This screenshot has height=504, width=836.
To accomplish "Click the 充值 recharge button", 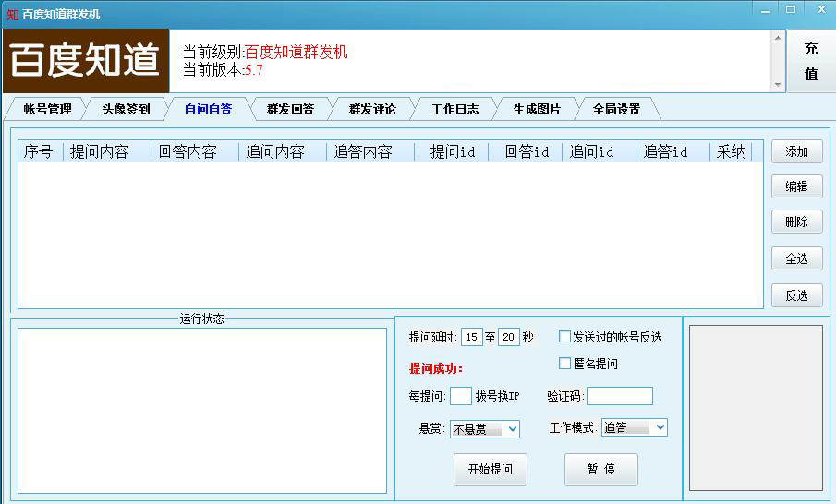I will [x=811, y=61].
